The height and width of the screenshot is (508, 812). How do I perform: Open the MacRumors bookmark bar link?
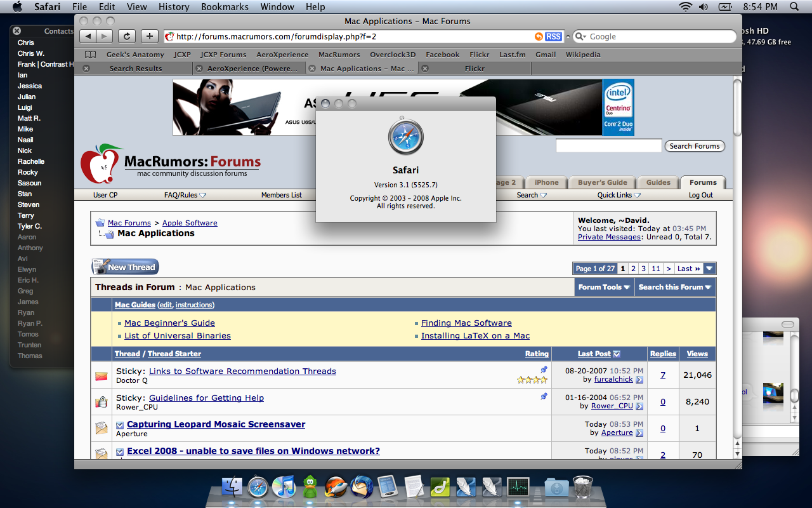click(339, 55)
